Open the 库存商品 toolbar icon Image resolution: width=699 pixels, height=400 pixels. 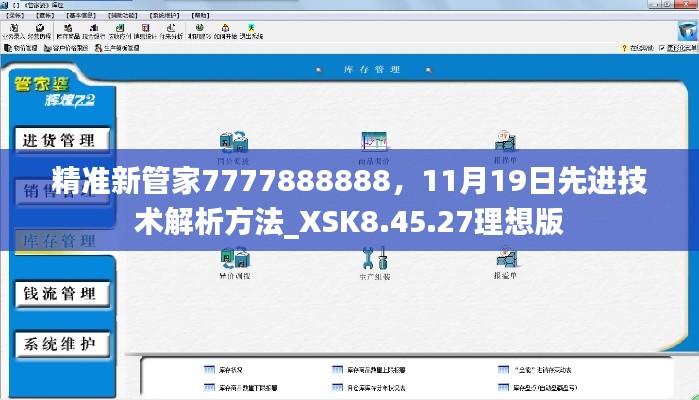(x=68, y=31)
